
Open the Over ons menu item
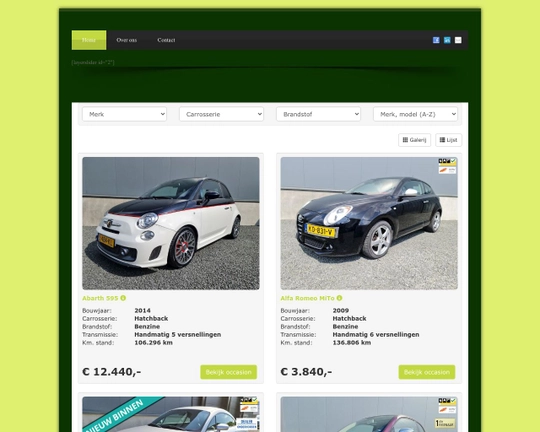point(126,40)
